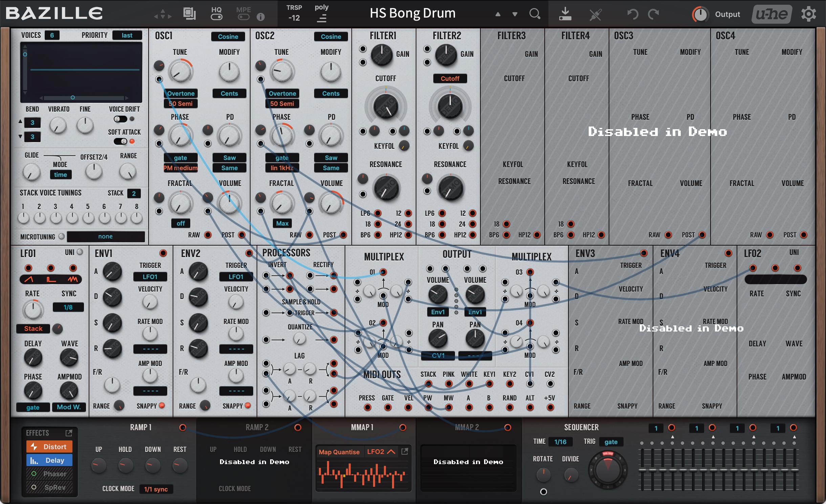Increase the bend up range arrow
Viewport: 826px width, 504px height.
pyautogui.click(x=20, y=121)
